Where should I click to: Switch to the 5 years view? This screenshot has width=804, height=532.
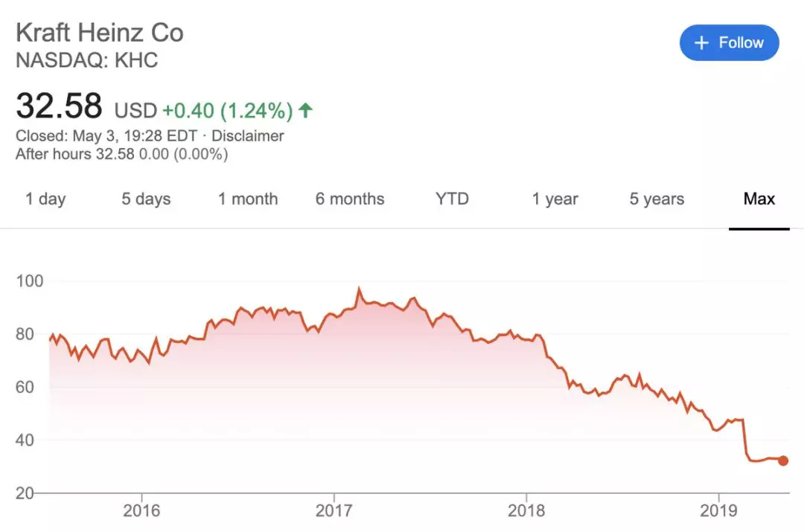coord(657,199)
